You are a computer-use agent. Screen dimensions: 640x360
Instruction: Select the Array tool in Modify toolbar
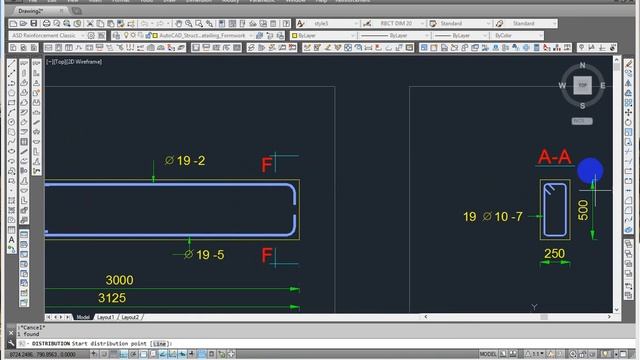[x=629, y=103]
